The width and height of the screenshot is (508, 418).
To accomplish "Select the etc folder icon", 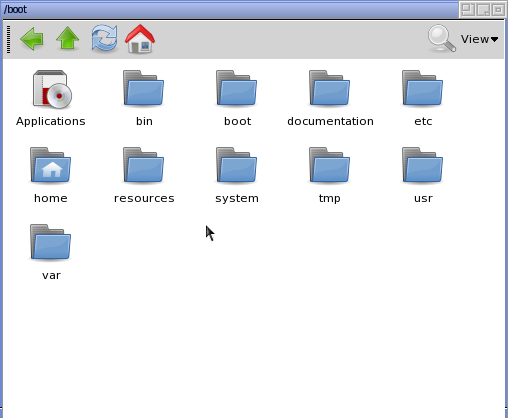I will point(423,88).
